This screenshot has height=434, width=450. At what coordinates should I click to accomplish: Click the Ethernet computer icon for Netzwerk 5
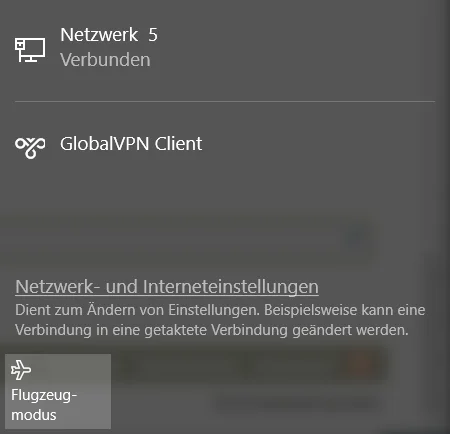tap(30, 50)
